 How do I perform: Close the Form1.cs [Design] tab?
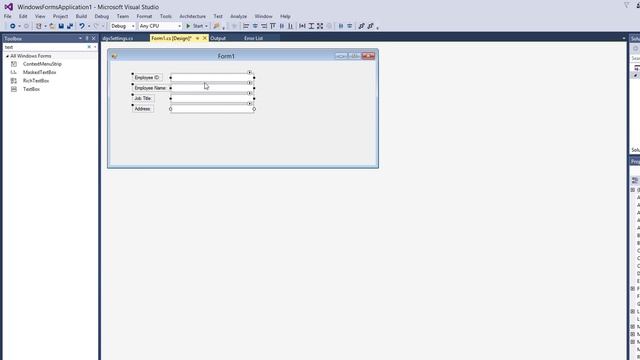tap(205, 38)
